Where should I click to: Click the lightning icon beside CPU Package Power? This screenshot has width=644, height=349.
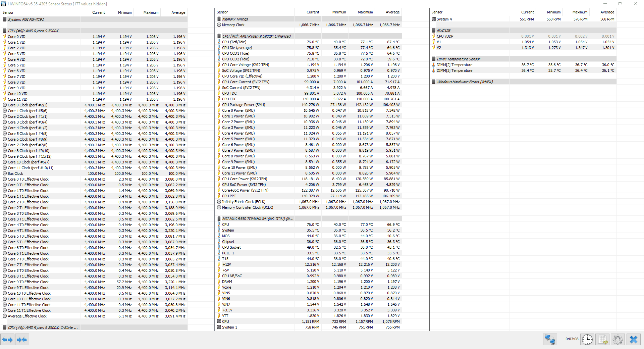(219, 105)
